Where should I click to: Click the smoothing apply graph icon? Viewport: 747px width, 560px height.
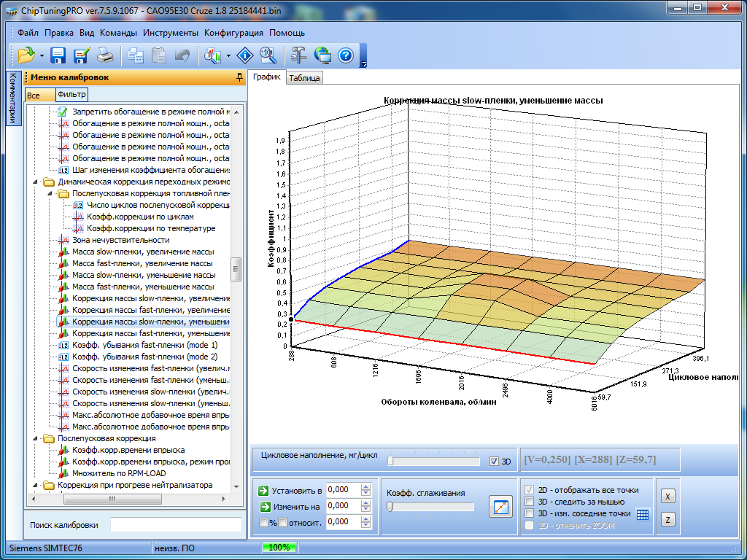pyautogui.click(x=500, y=507)
